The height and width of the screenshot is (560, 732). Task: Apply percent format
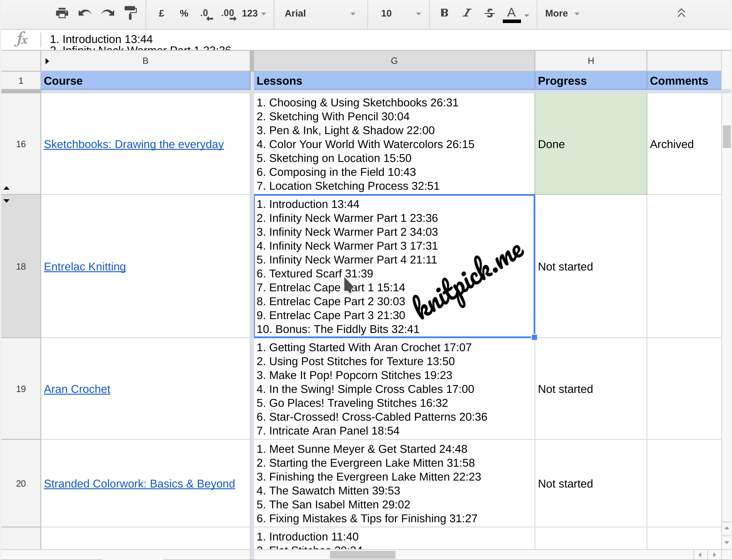184,13
